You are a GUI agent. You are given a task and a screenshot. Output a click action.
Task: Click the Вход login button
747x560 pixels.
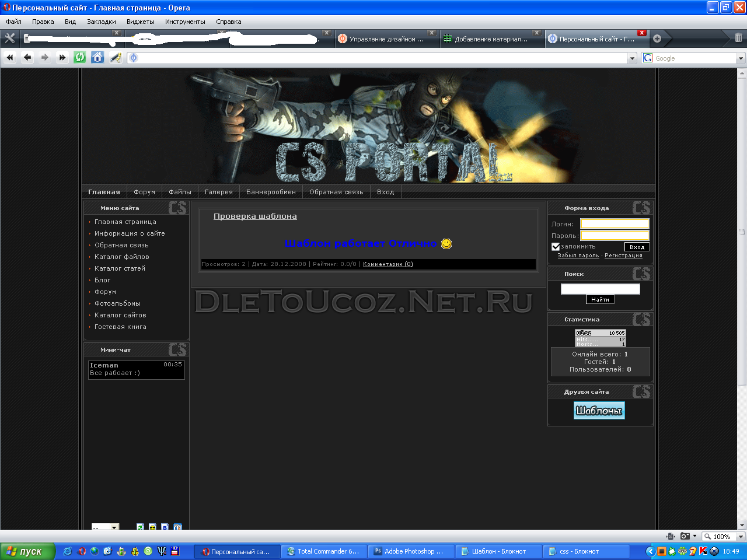click(x=637, y=247)
